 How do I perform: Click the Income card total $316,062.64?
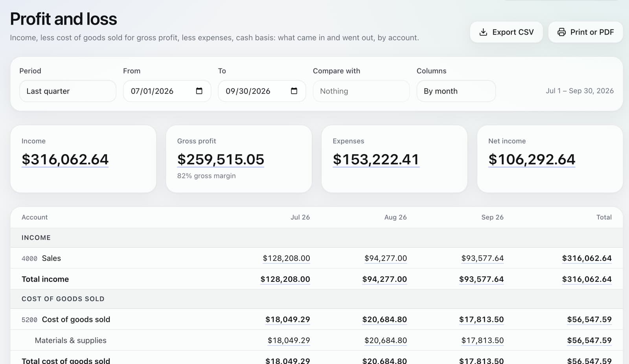65,159
